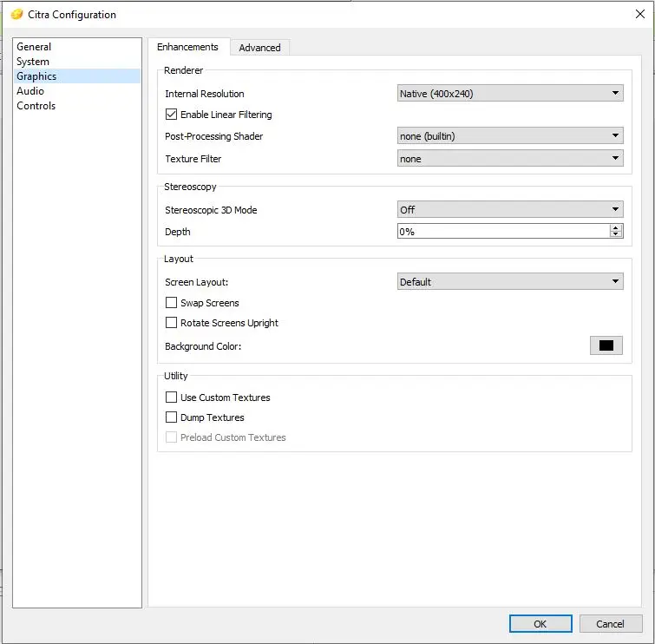Enable the Swap Screens checkbox
This screenshot has width=655, height=644.
point(171,303)
